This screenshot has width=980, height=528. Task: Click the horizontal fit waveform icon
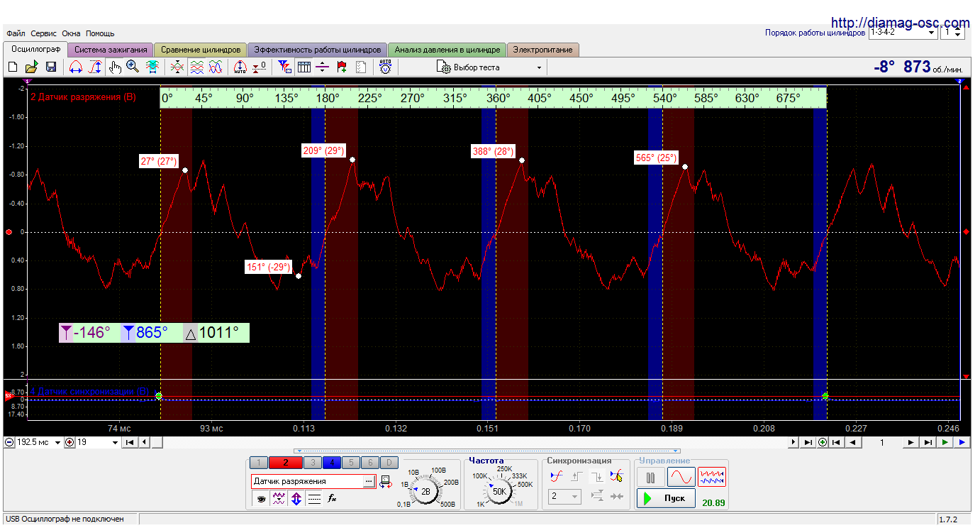(152, 67)
